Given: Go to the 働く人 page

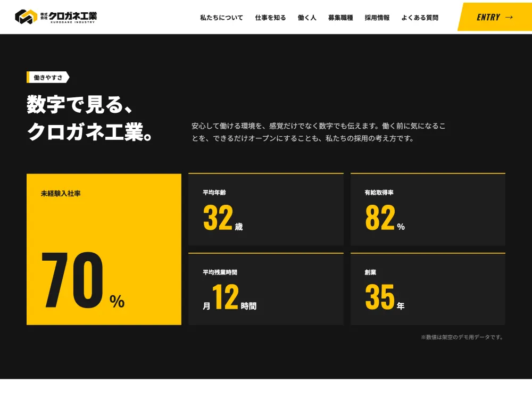Looking at the screenshot, I should click(x=307, y=18).
